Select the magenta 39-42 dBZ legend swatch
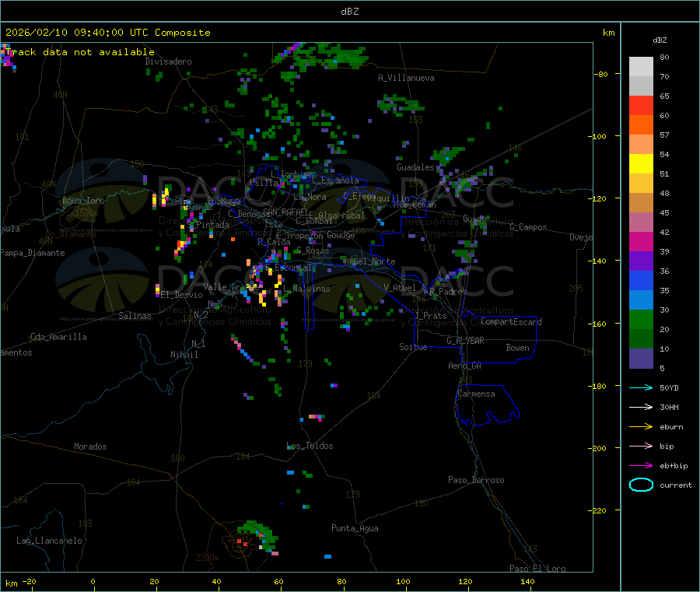The image size is (700, 592). [641, 241]
